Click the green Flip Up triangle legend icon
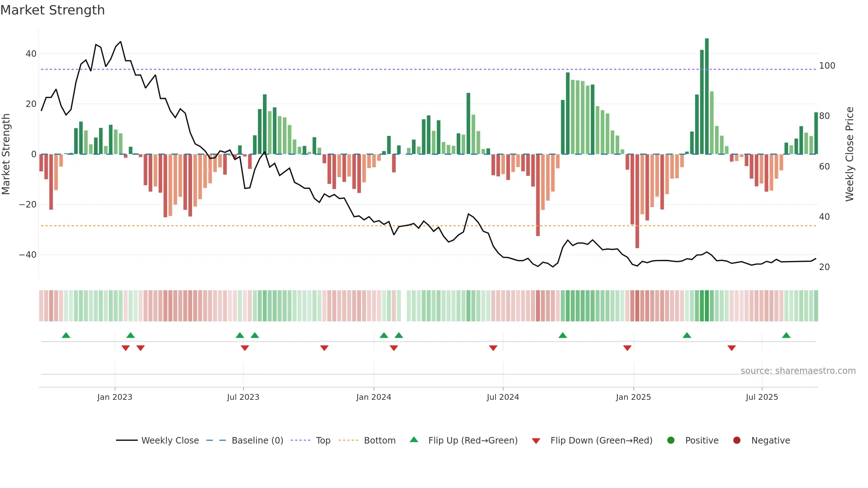 (414, 440)
